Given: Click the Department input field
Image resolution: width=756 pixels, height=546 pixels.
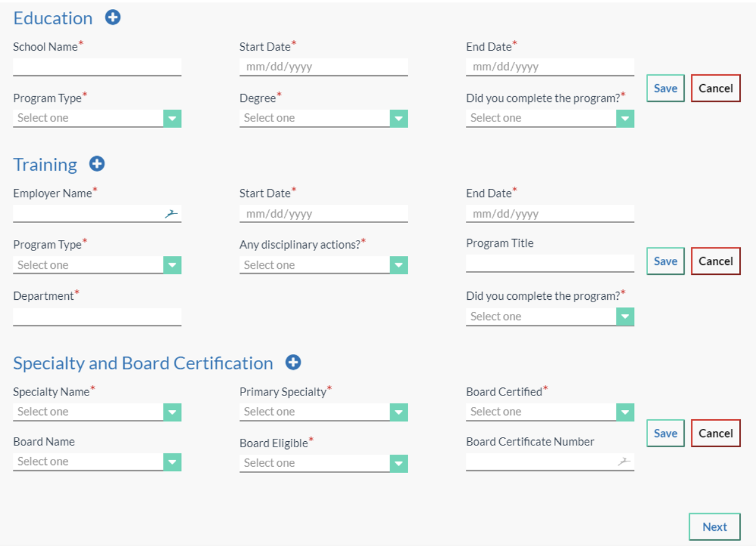Looking at the screenshot, I should click(x=96, y=316).
